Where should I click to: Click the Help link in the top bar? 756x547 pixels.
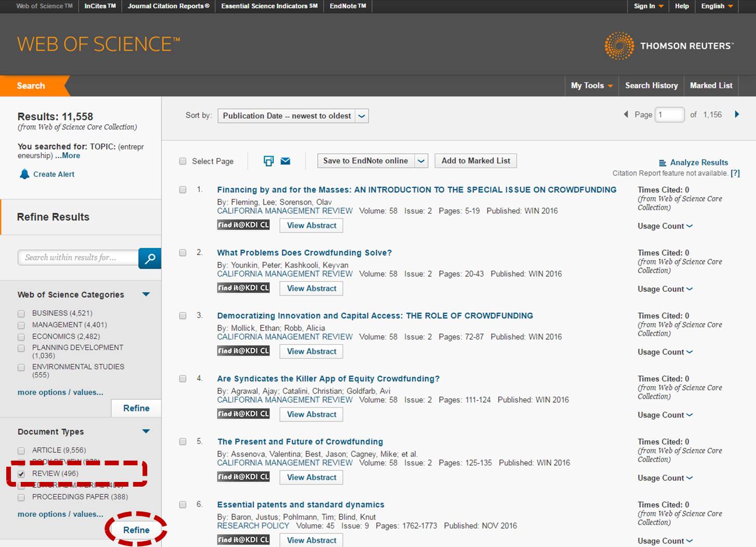(682, 6)
